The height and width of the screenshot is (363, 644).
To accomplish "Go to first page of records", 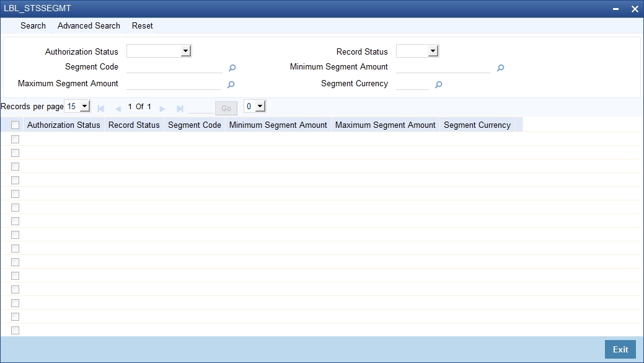I will pos(100,109).
